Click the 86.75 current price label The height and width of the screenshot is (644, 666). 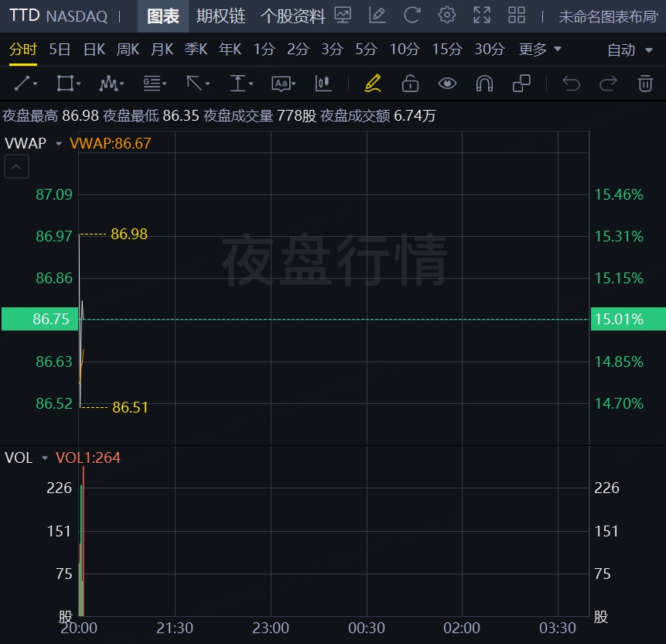click(37, 319)
